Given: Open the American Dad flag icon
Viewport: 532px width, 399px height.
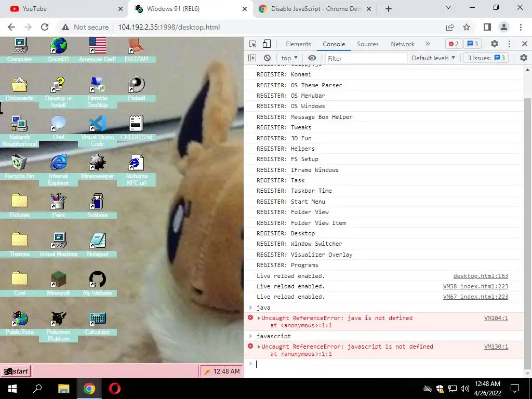Looking at the screenshot, I should pyautogui.click(x=97, y=46).
